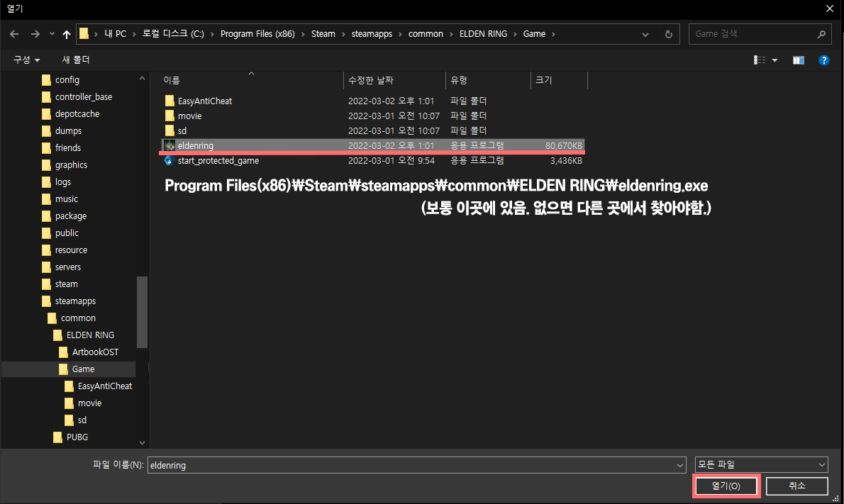The height and width of the screenshot is (504, 844).
Task: Open recent locations dropdown arrow
Action: 52,34
